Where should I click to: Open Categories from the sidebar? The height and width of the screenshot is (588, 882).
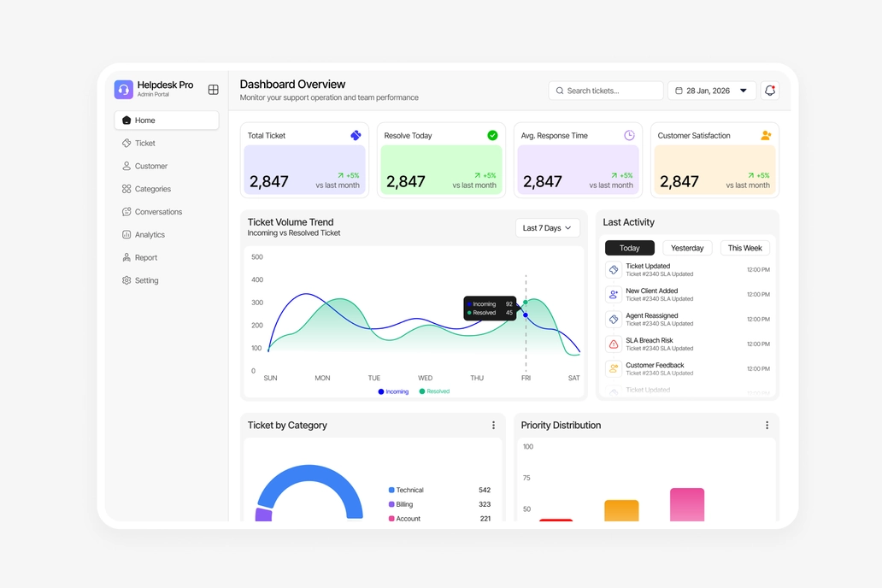pyautogui.click(x=167, y=189)
